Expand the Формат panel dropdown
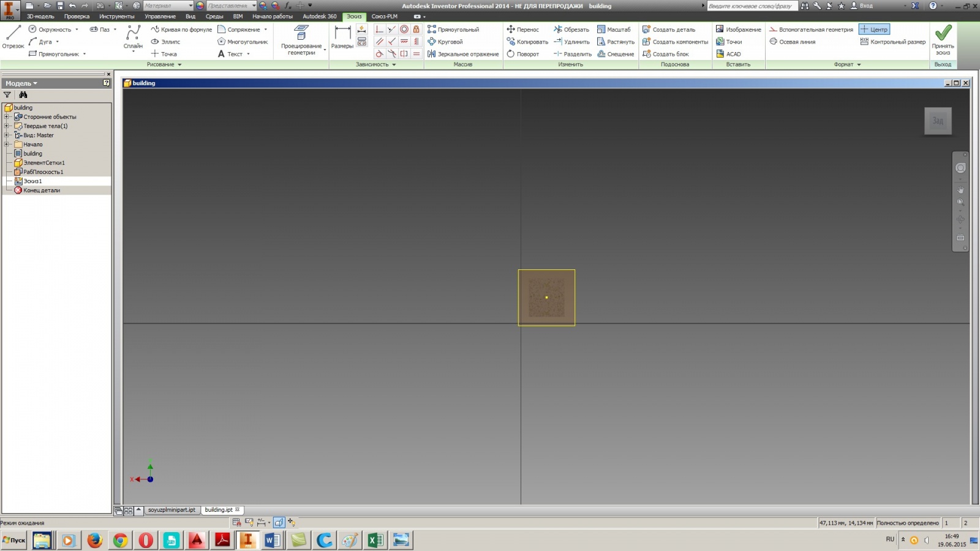 click(x=847, y=64)
